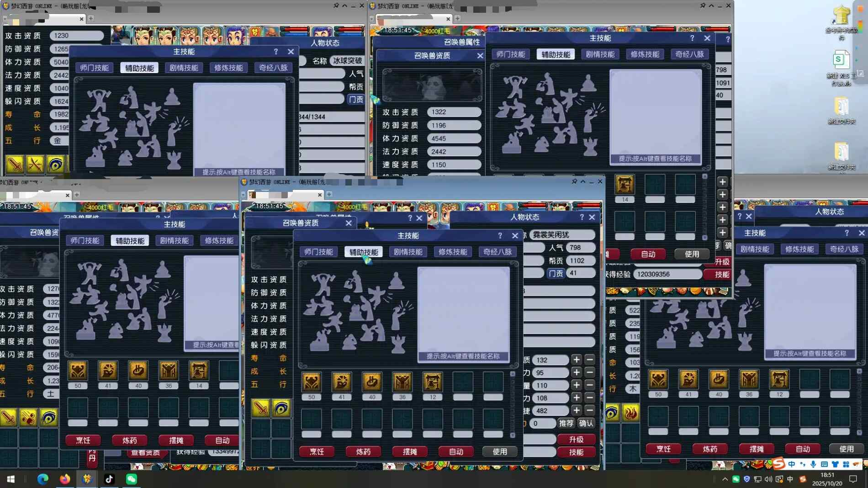
Task: Pin the top-left game window title bar
Action: pyautogui.click(x=336, y=5)
